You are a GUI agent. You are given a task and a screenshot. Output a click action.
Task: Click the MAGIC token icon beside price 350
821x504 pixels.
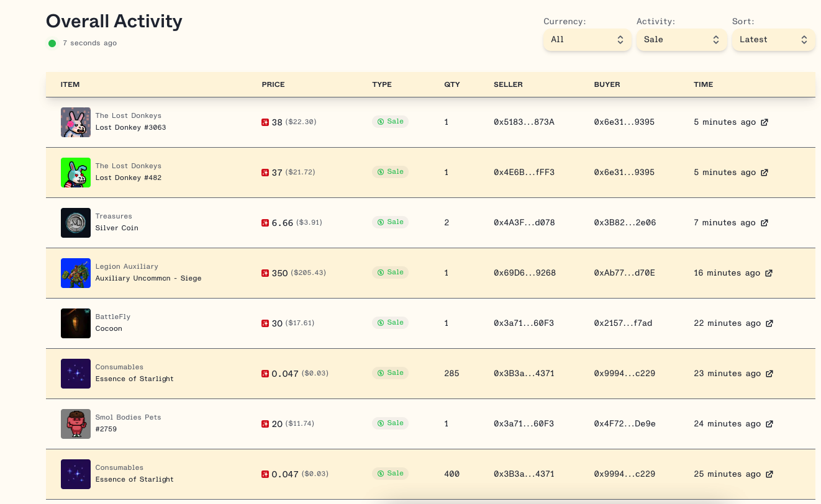click(x=265, y=273)
